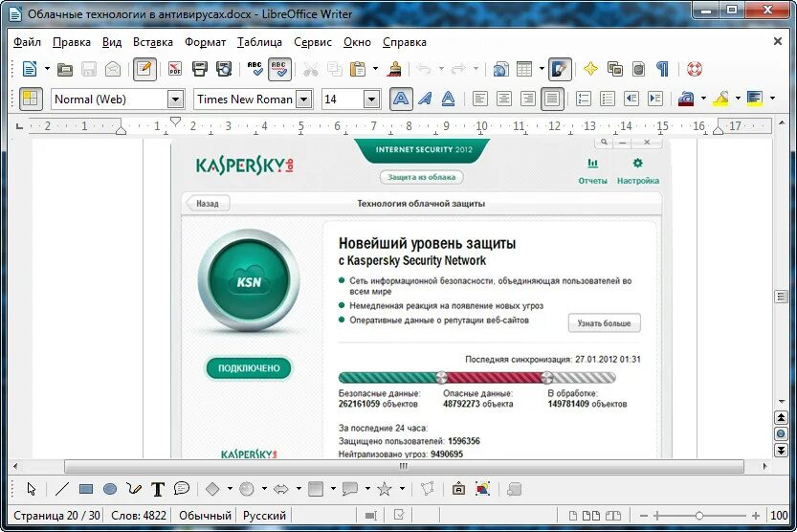The height and width of the screenshot is (532, 797).
Task: Run Spelling and Grammar check
Action: pyautogui.click(x=255, y=69)
